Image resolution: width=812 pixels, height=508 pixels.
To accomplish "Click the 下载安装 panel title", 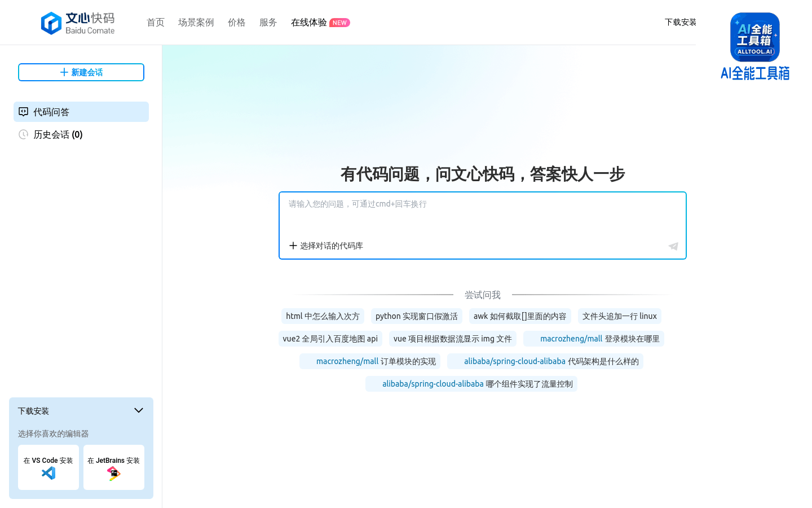I will point(33,411).
